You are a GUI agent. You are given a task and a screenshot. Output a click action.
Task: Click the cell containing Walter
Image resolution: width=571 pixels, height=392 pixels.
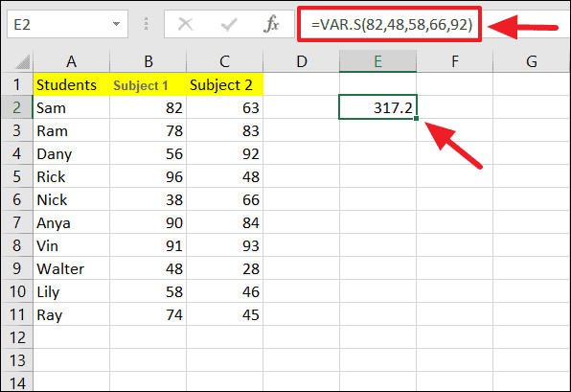coord(71,268)
